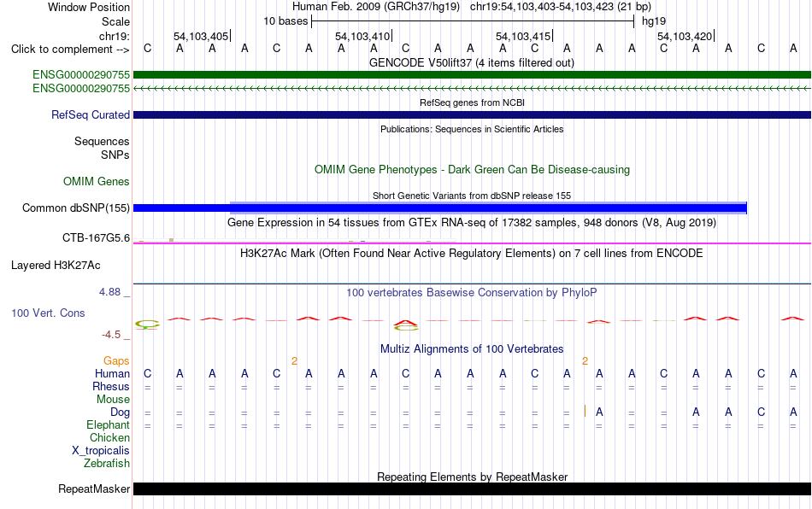
Task: Open the "OMIM Gene Phenotypes" green track title
Action: point(472,170)
